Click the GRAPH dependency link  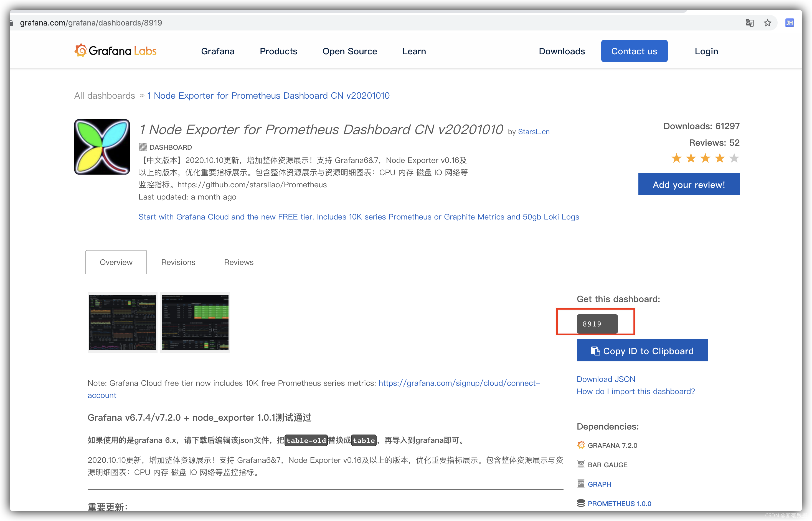(x=599, y=484)
